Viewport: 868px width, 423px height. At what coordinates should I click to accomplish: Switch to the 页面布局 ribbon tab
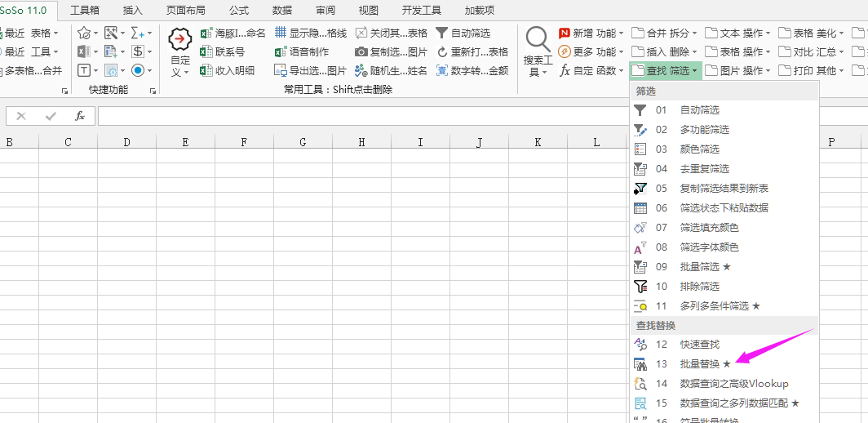click(x=185, y=11)
